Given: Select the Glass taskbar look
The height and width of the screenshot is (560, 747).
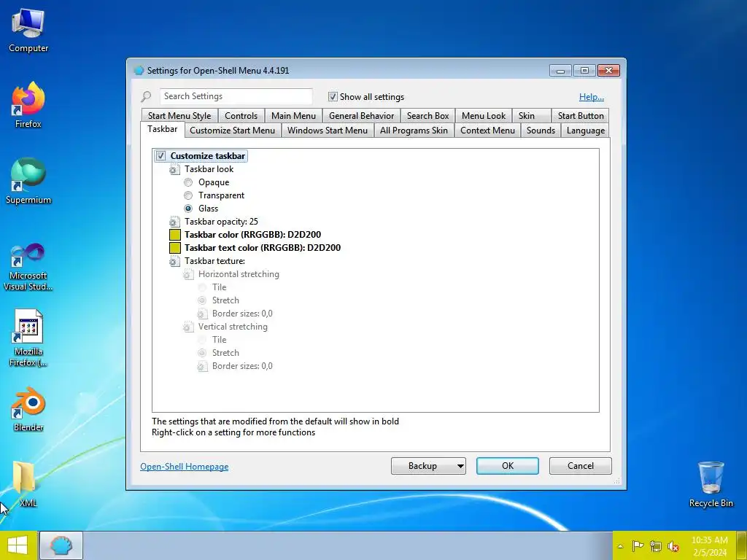Looking at the screenshot, I should [188, 209].
